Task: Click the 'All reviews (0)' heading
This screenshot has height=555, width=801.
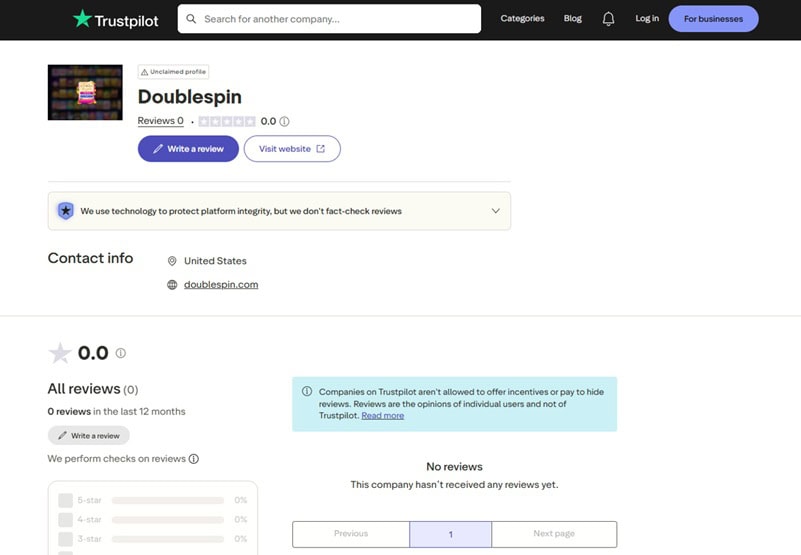Action: (92, 389)
